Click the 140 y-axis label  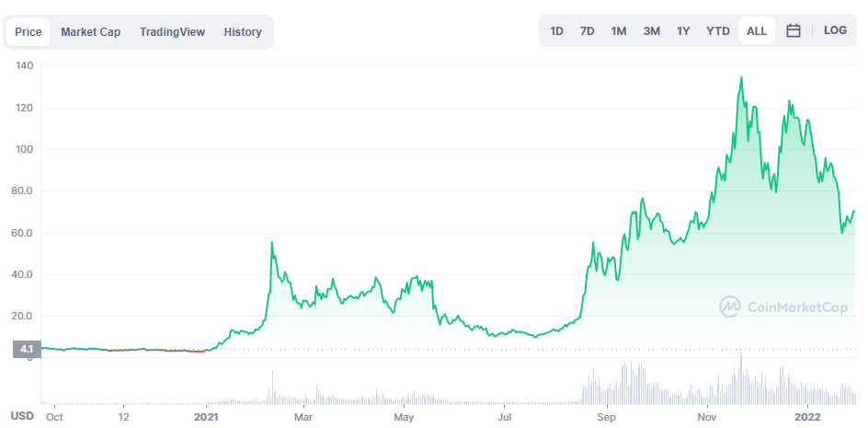[x=26, y=66]
